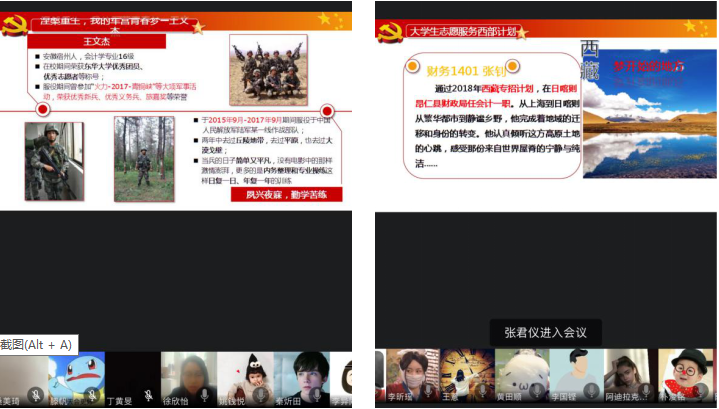Focus the shared slide about 王文杰
The width and height of the screenshot is (719, 409).
click(x=175, y=110)
